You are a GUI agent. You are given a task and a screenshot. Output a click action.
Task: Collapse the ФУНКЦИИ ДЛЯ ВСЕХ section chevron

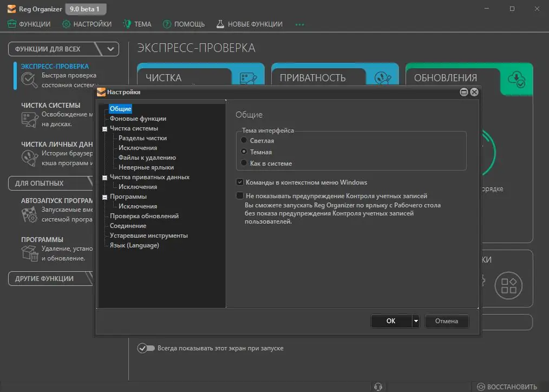click(x=110, y=49)
